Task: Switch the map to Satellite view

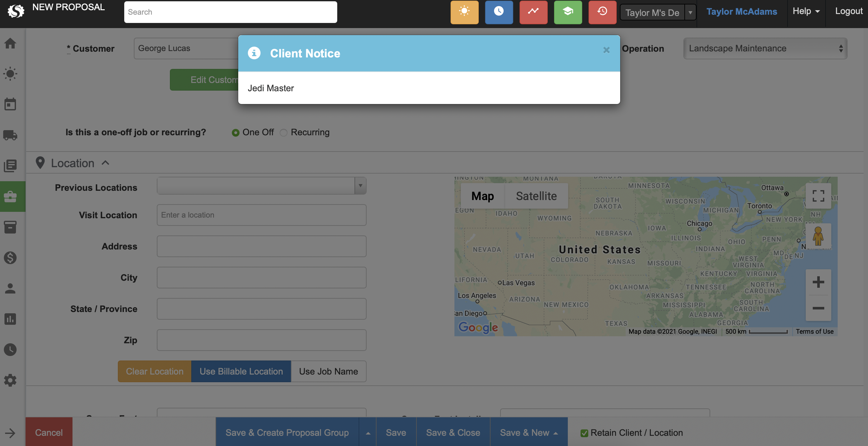Action: coord(536,196)
